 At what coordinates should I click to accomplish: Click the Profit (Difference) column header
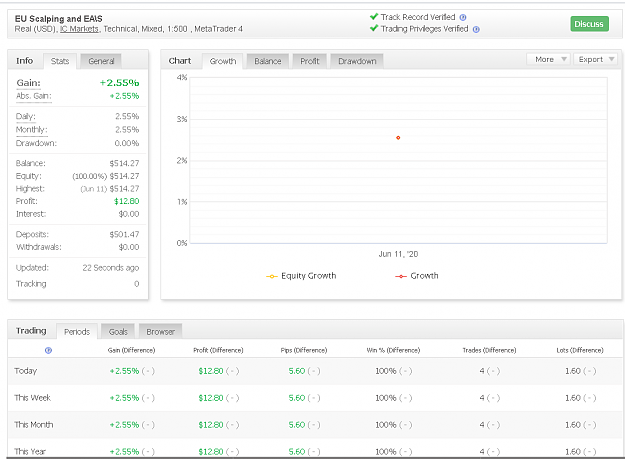218,351
